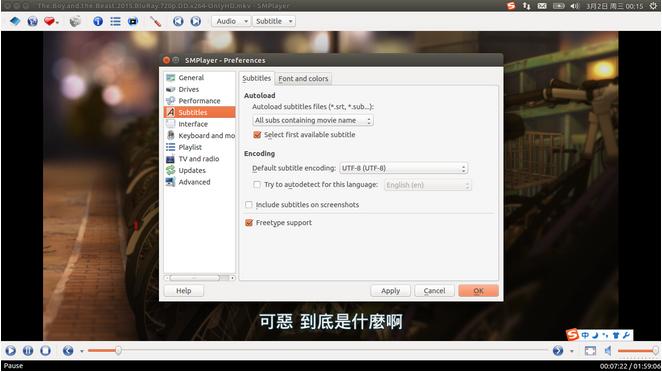Open URL globe icon in toolbar
The image size is (662, 372).
pyautogui.click(x=33, y=21)
